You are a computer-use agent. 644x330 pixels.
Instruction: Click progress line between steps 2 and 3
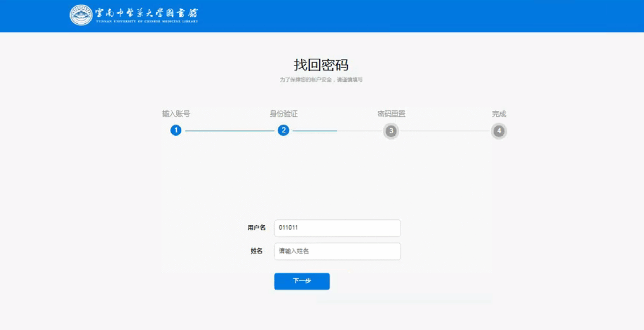point(337,131)
